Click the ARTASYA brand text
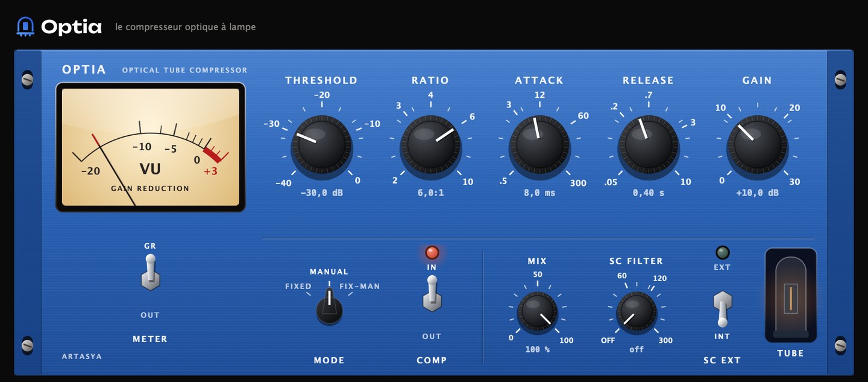Screen dimensions: 868x382 tap(82, 357)
